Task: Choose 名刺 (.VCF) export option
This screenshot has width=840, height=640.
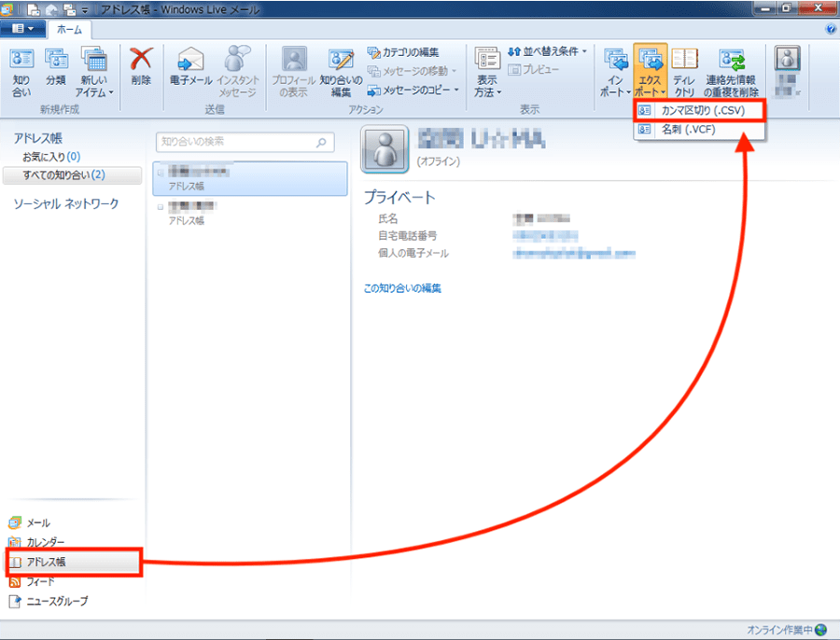Action: click(699, 130)
